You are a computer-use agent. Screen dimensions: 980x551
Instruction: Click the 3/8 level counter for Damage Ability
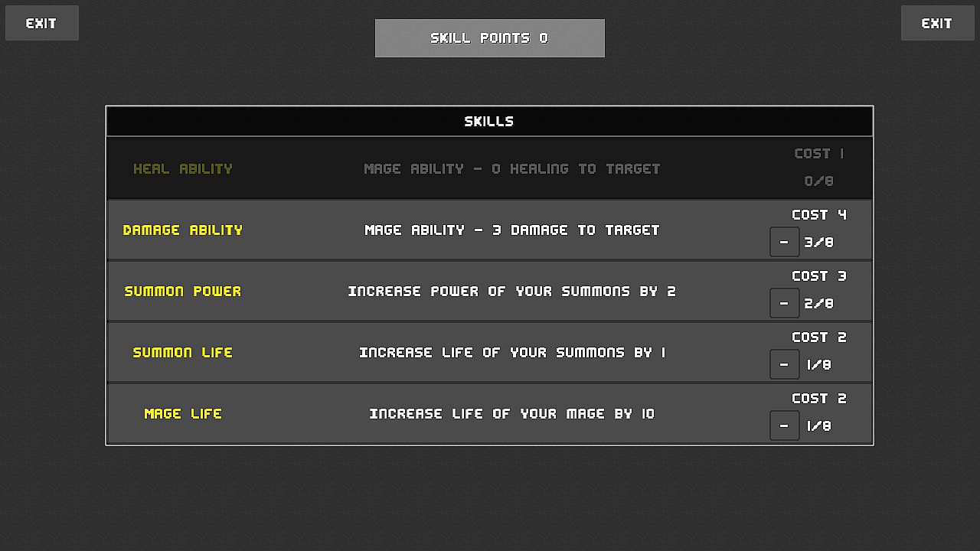pyautogui.click(x=819, y=243)
